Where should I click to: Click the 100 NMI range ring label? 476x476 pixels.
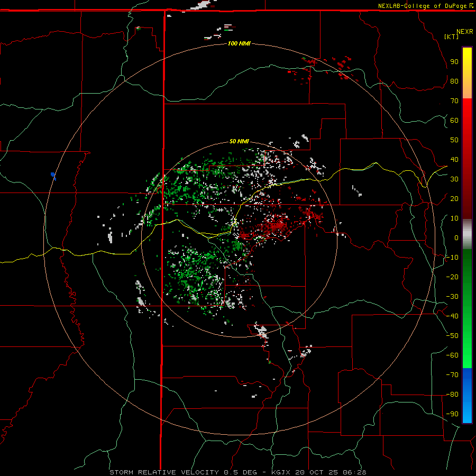pos(239,43)
